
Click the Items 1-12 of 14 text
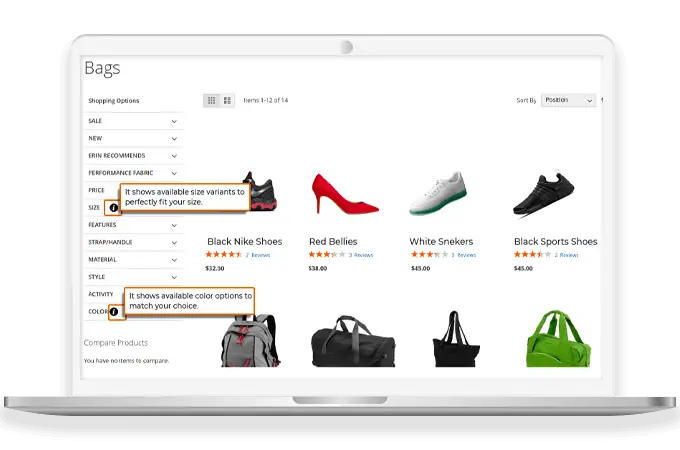point(265,100)
